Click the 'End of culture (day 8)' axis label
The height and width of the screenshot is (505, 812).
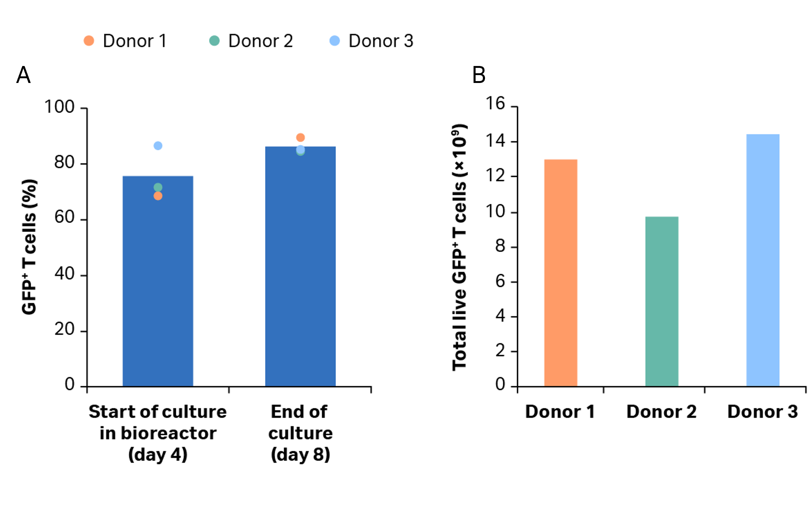(301, 433)
